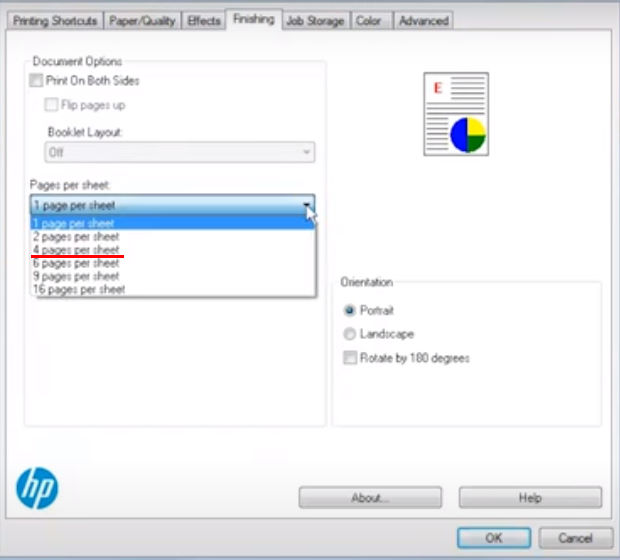This screenshot has width=620, height=560.
Task: Pick 2 pages per sheet option
Action: coord(76,237)
